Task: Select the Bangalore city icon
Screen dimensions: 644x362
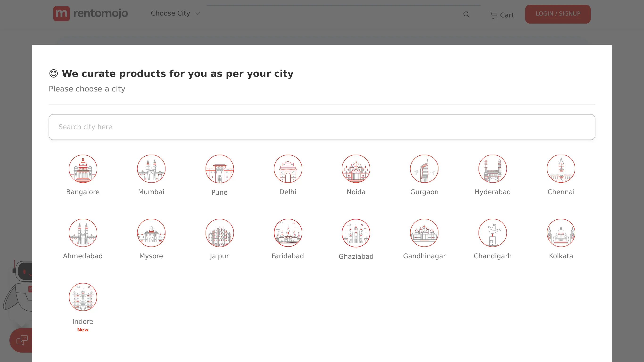Action: click(x=83, y=169)
